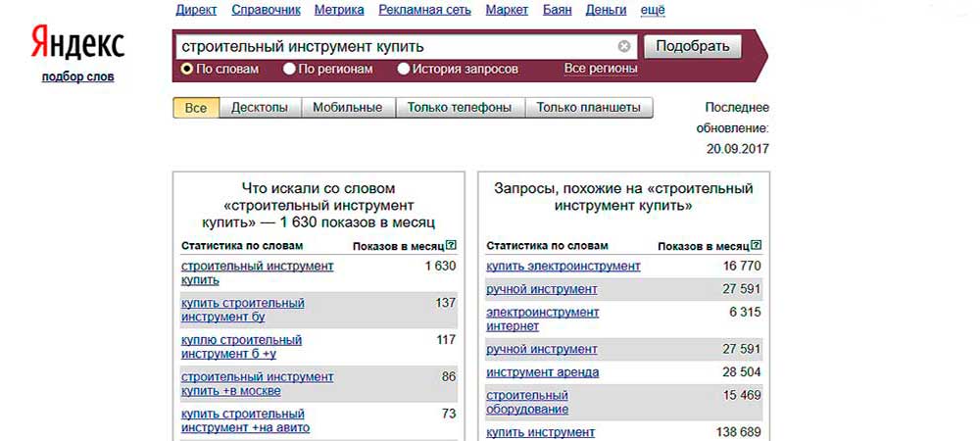
Task: Click the 138 689 impressions value
Action: (x=738, y=432)
